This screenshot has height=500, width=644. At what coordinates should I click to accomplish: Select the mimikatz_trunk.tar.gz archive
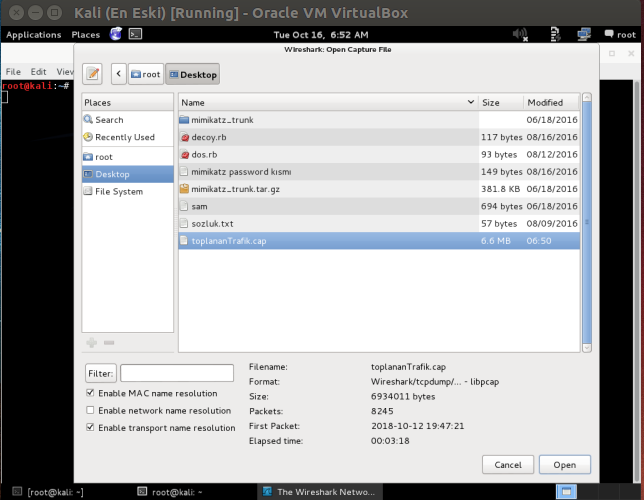click(379, 189)
